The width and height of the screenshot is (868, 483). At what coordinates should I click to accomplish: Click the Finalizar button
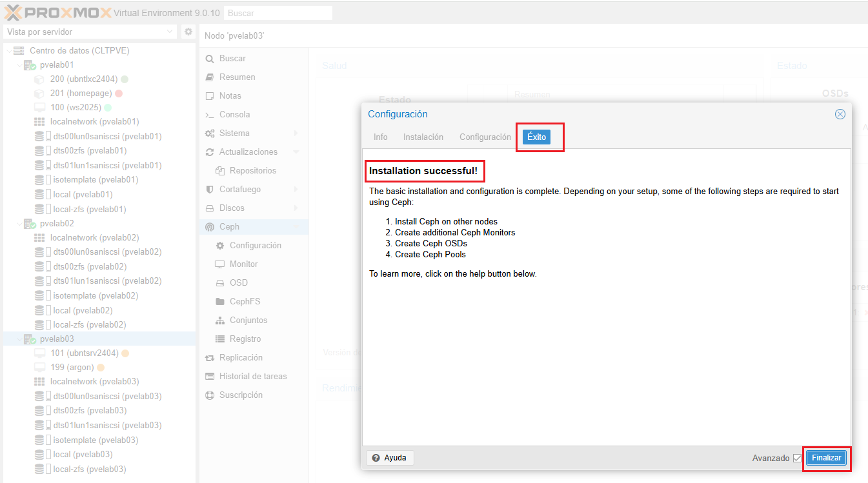click(x=827, y=458)
